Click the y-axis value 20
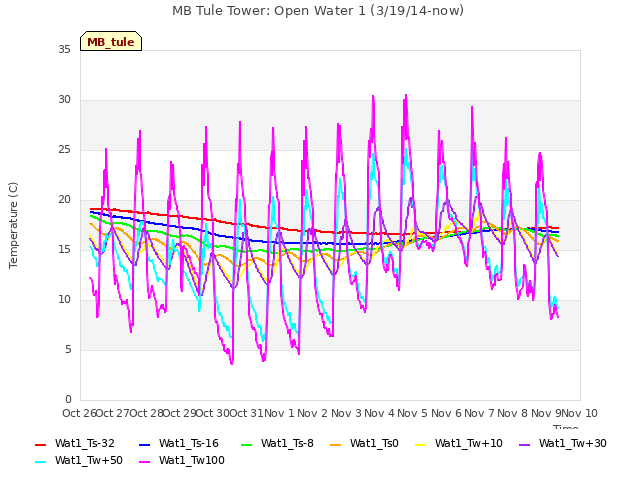640x480 pixels. pyautogui.click(x=64, y=200)
